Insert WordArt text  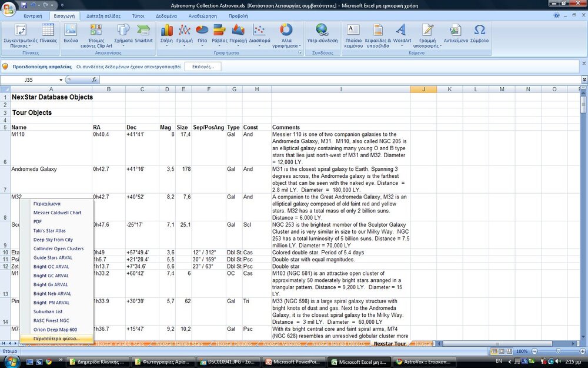click(402, 34)
